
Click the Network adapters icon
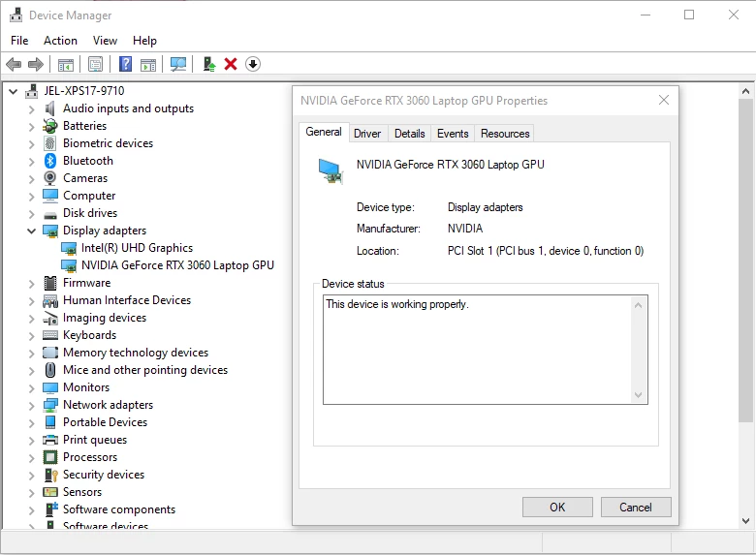(50, 405)
